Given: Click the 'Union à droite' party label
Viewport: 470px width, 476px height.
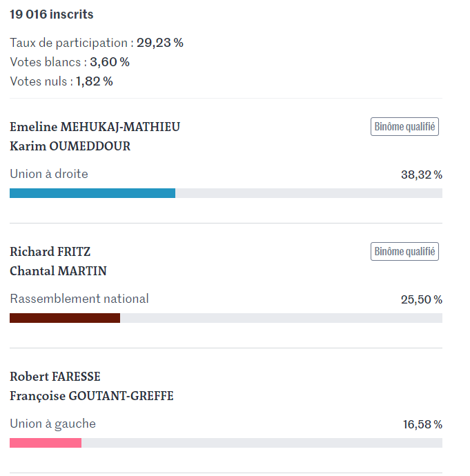Looking at the screenshot, I should (49, 174).
